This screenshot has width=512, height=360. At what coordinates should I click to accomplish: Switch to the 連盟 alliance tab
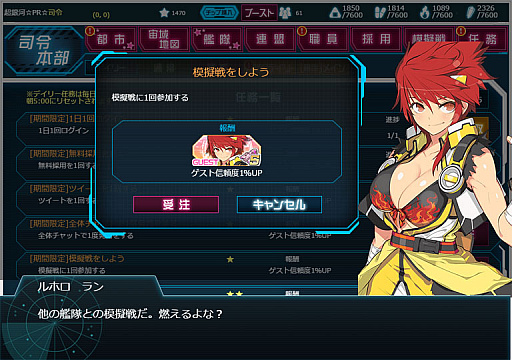pos(270,39)
